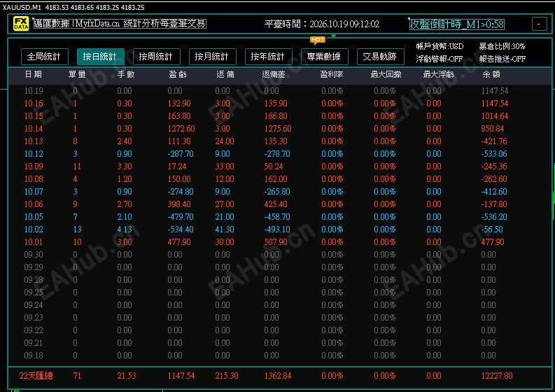
Task: Click the 平臺時間 clock text
Action: (322, 24)
